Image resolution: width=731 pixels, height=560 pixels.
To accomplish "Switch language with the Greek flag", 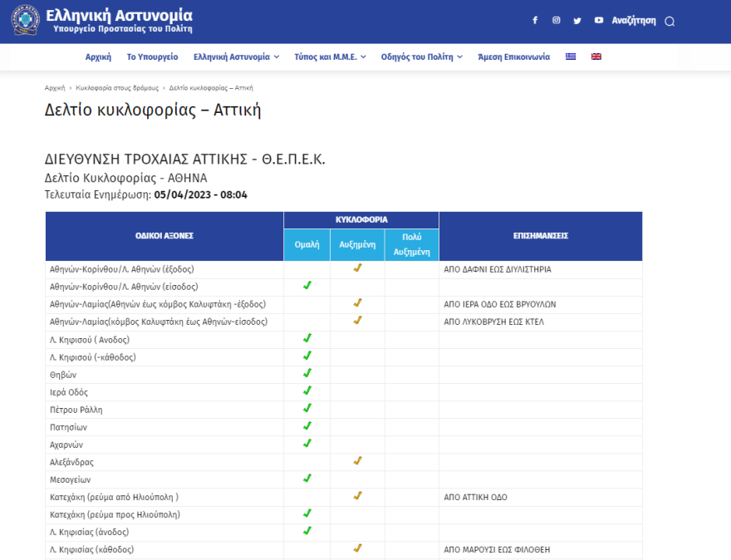I will 571,56.
